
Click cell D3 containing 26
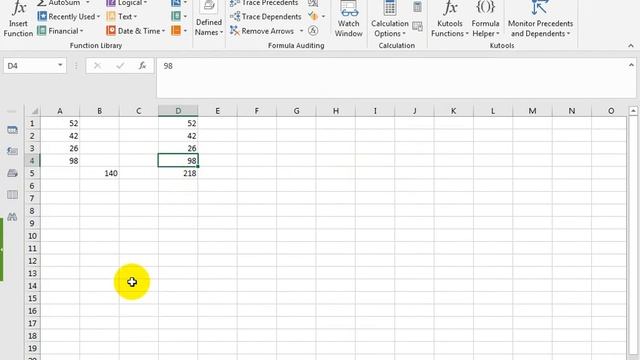click(x=178, y=148)
